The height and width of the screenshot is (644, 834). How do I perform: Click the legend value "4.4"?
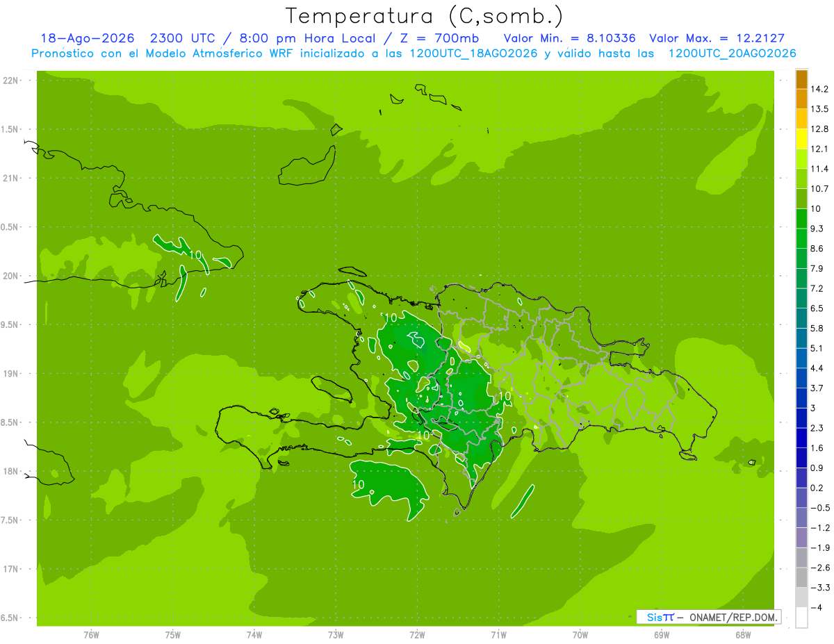(x=817, y=368)
